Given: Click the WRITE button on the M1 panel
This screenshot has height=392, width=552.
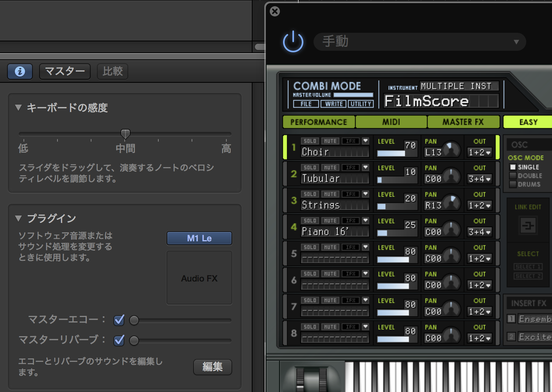Looking at the screenshot, I should 333,103.
